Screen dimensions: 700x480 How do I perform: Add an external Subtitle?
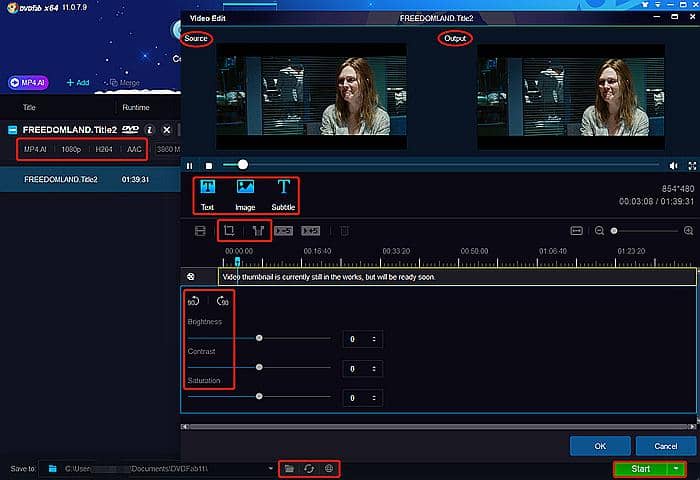pos(283,195)
